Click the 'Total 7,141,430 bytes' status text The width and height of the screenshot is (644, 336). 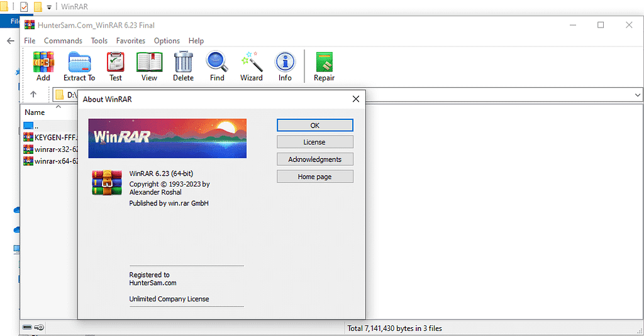[x=395, y=328]
